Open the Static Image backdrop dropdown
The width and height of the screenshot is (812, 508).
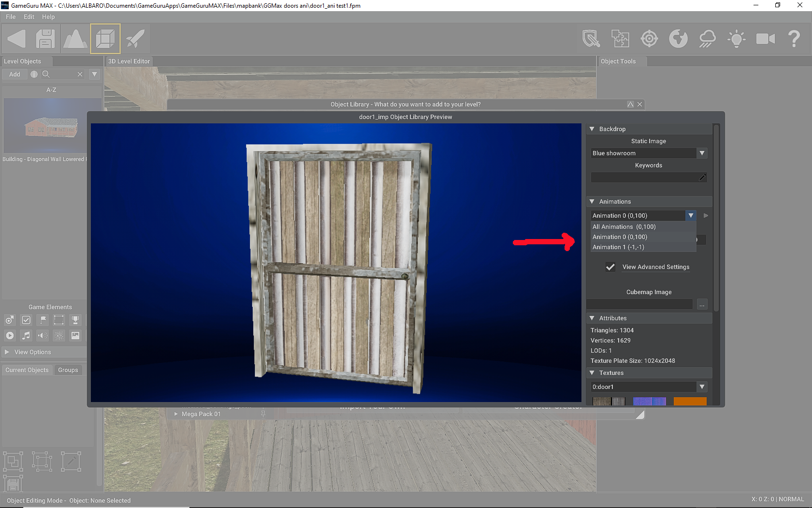(702, 153)
